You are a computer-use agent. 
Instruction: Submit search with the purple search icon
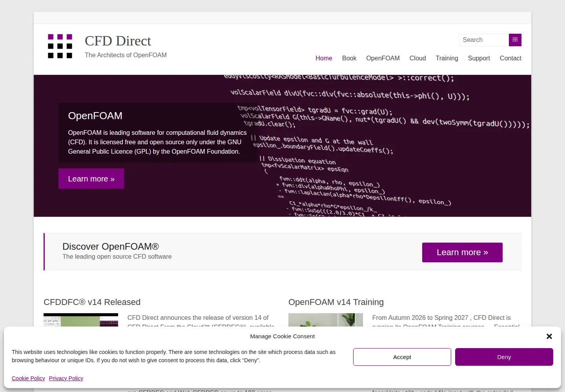click(515, 40)
